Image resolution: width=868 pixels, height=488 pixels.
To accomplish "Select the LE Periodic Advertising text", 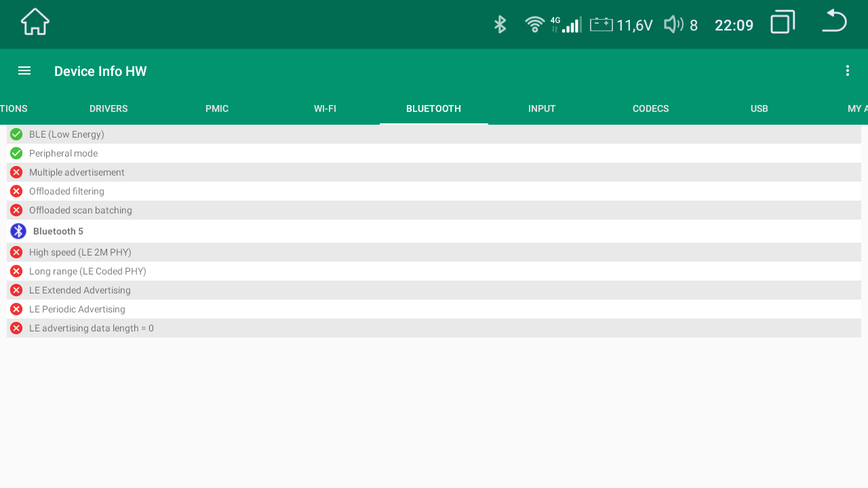I will 77,309.
